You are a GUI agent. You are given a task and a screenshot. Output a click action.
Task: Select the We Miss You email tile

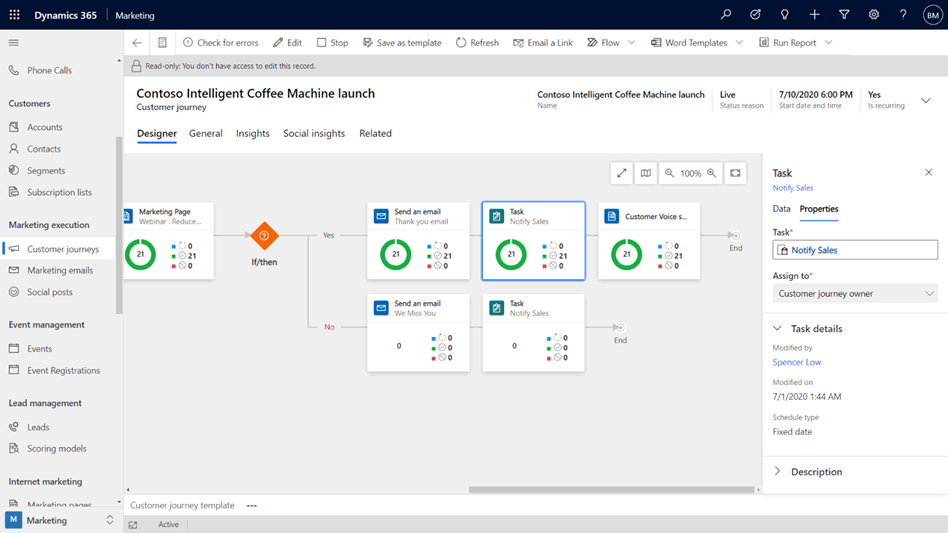[x=418, y=333]
